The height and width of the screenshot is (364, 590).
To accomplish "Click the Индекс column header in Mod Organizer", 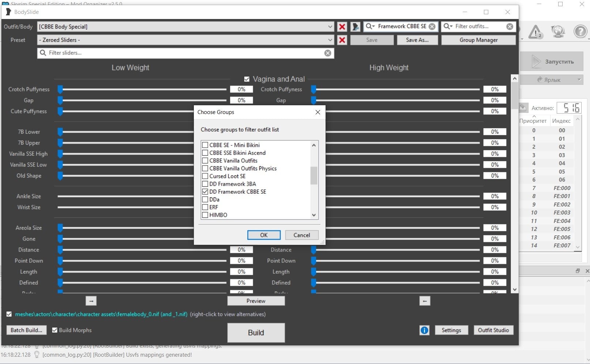I will pyautogui.click(x=561, y=121).
